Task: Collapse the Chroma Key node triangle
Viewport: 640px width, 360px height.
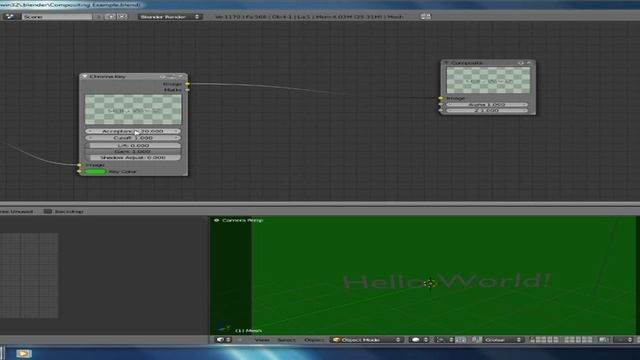Action: [84, 76]
